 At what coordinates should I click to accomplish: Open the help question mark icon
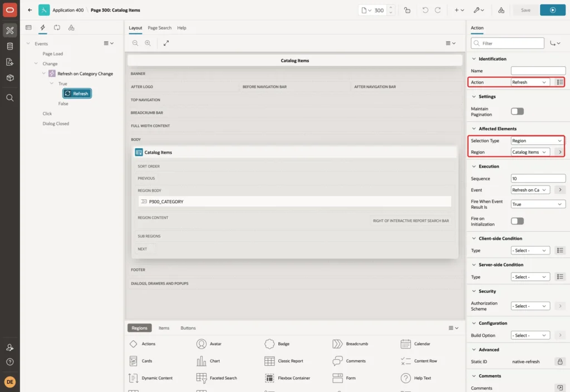(10, 362)
